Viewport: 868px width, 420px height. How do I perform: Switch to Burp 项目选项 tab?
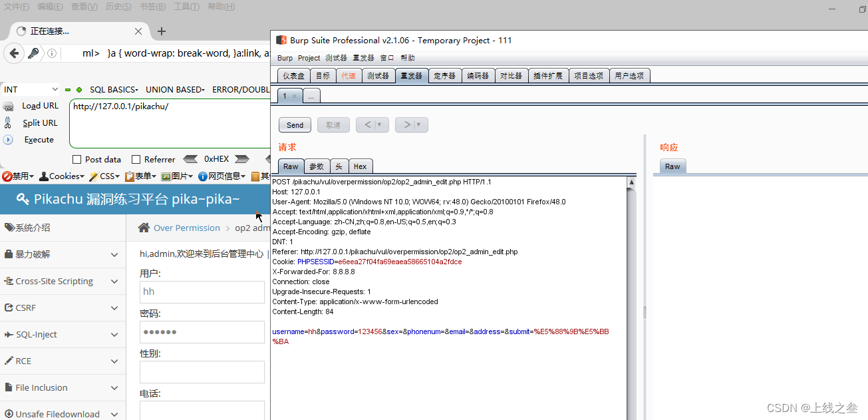[x=589, y=76]
